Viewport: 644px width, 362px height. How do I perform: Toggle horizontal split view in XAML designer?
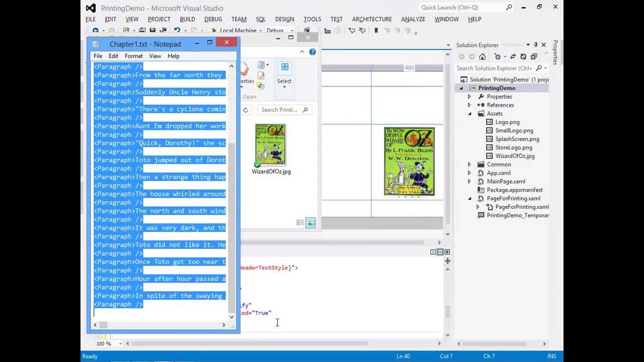440,252
